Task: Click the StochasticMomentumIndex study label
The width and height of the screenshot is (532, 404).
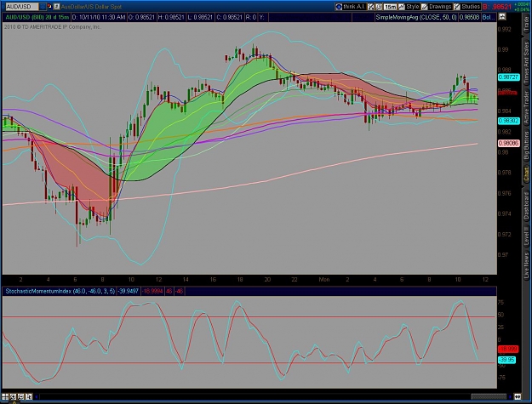Action: (x=60, y=291)
